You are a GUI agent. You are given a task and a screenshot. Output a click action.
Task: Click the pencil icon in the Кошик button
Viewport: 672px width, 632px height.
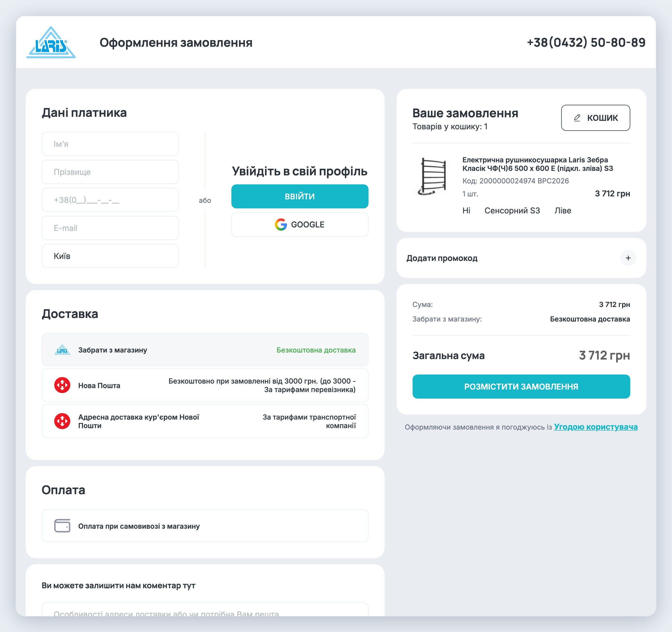577,118
